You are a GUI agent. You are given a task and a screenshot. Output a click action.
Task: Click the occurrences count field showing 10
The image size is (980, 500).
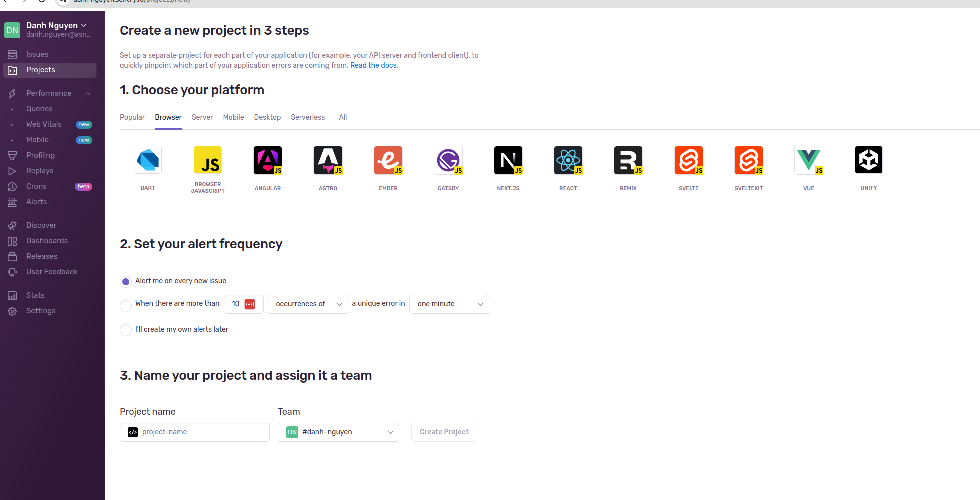(x=244, y=304)
